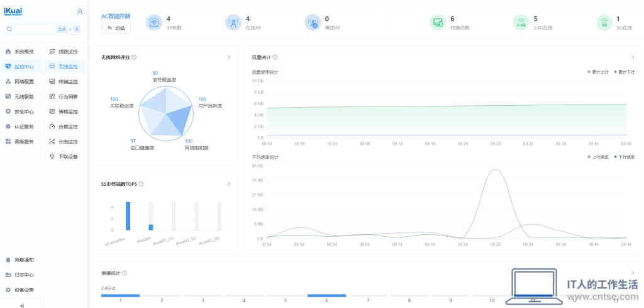Screen dimensions: 644x308
Task: Click the 离线AP offline antenna icon
Action: coord(313,23)
